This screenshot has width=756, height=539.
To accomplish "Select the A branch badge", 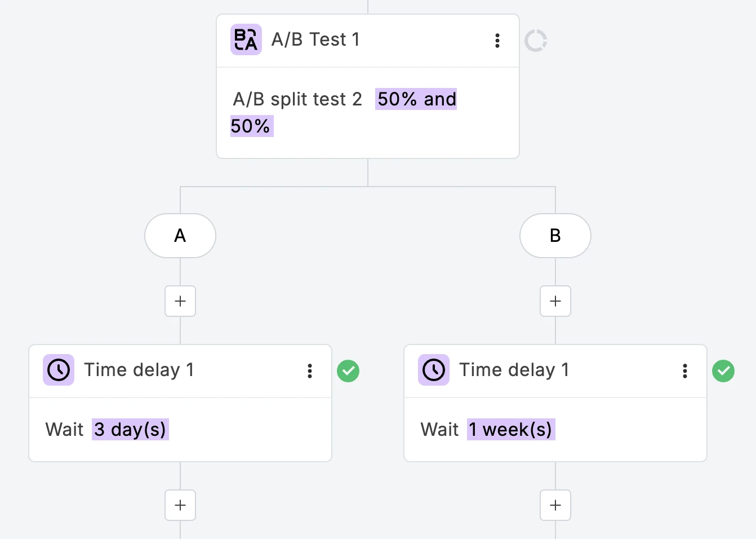I will tap(180, 236).
